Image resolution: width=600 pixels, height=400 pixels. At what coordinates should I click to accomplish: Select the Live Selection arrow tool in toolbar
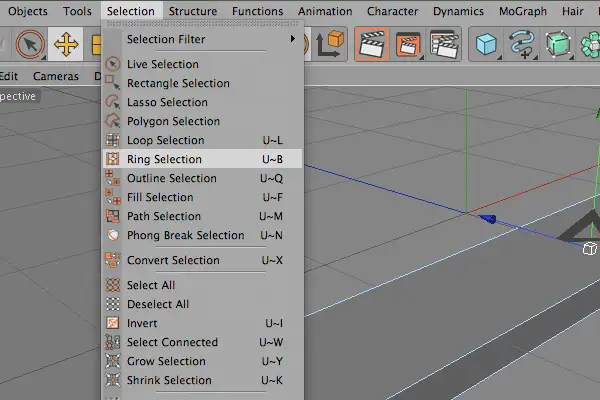coord(30,44)
